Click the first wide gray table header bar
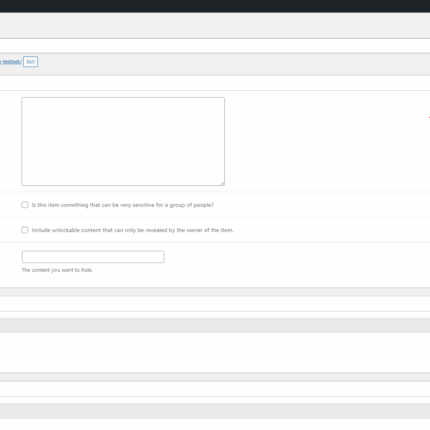Image resolution: width=430 pixels, height=430 pixels. tap(215, 325)
